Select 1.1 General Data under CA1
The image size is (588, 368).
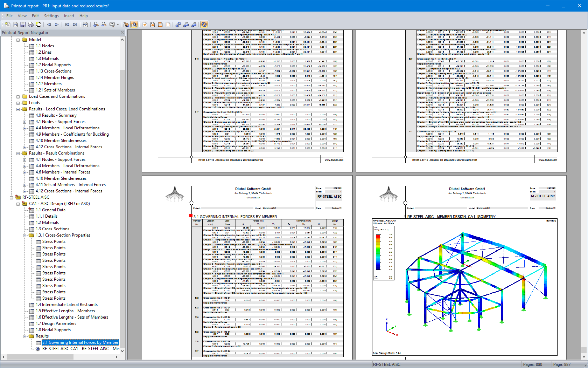tap(50, 210)
